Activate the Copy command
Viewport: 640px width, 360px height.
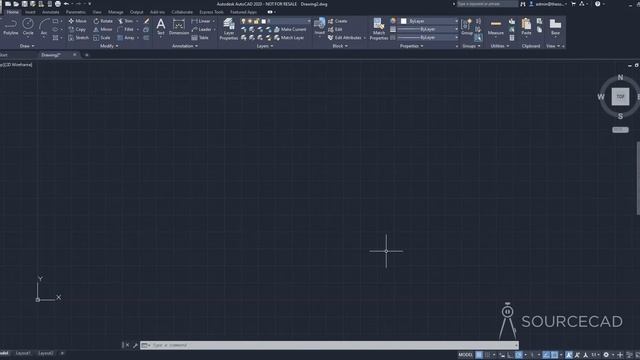point(77,29)
